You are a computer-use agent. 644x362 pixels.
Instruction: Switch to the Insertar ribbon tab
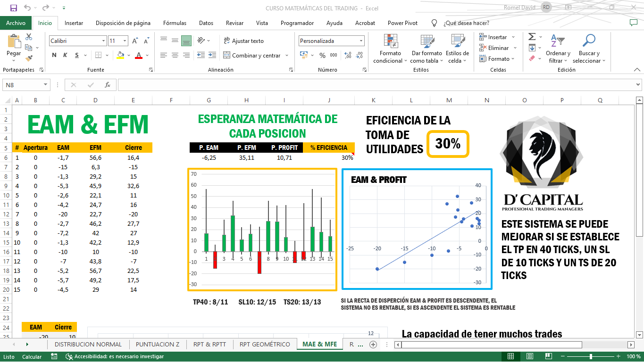(x=74, y=23)
